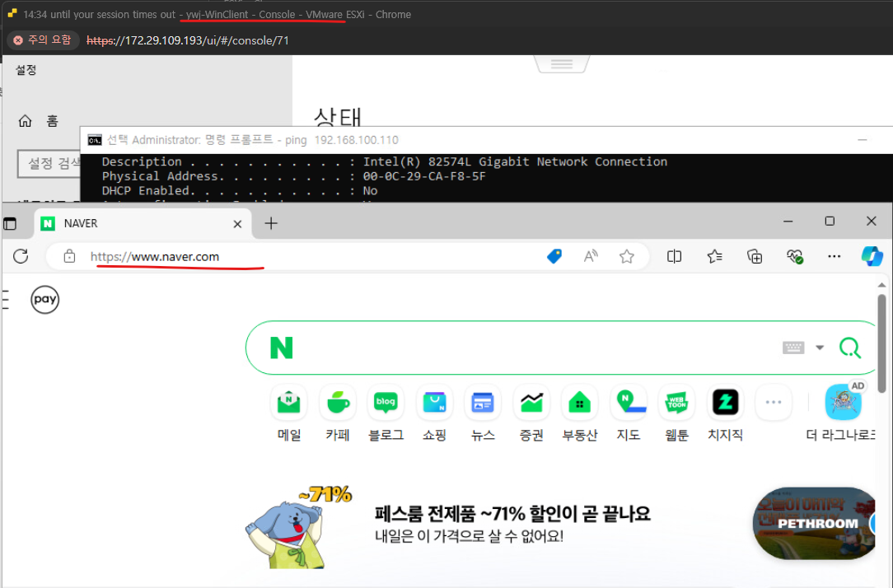
Task: Expand Naver search options dropdown arrow
Action: click(x=820, y=348)
